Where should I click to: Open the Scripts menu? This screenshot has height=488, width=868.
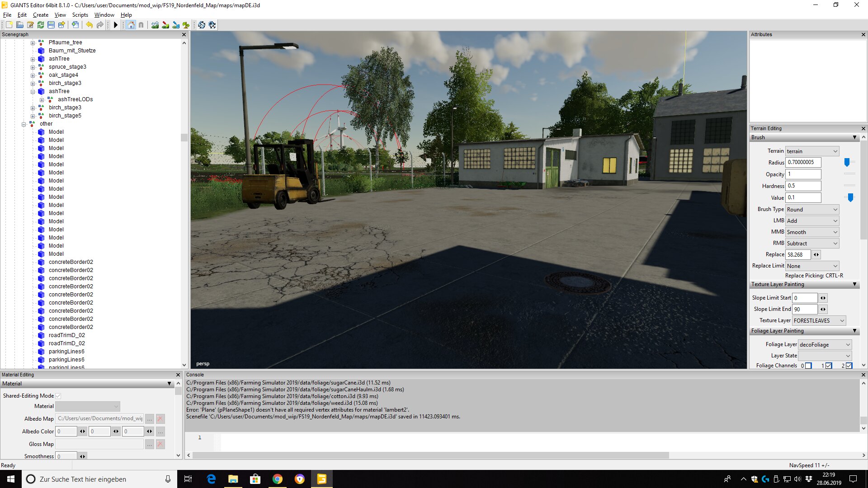pyautogui.click(x=80, y=15)
